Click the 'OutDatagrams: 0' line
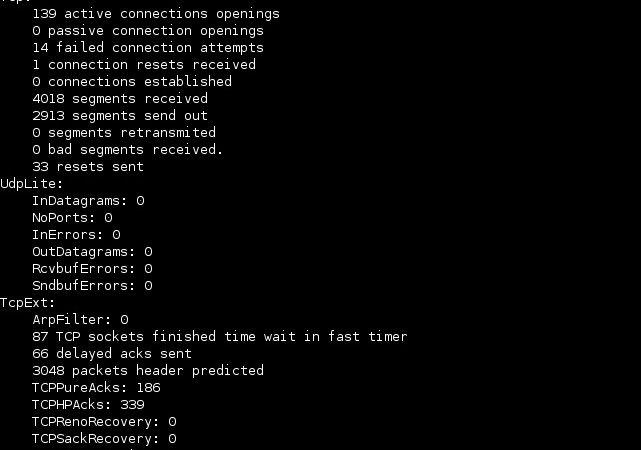 coord(92,252)
